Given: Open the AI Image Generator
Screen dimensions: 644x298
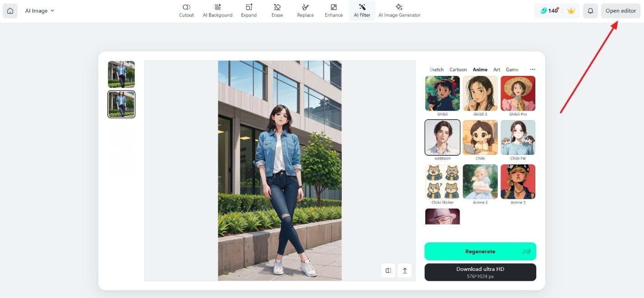Looking at the screenshot, I should pos(399,11).
